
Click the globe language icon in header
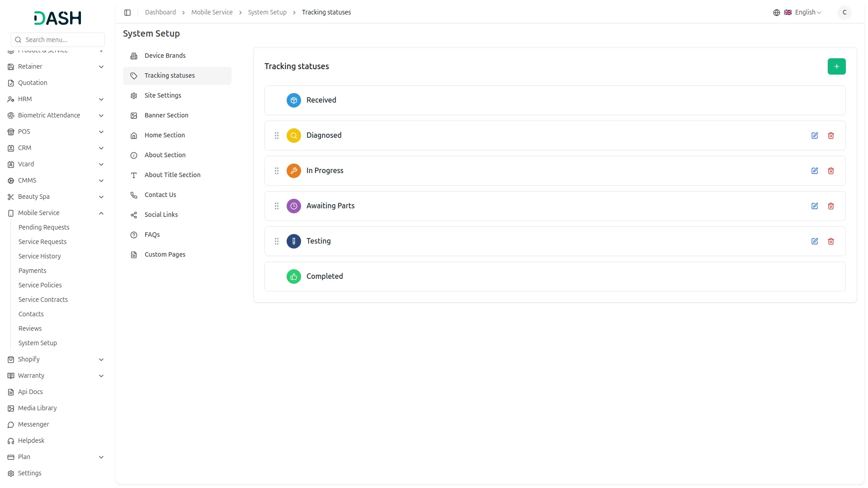tap(777, 13)
